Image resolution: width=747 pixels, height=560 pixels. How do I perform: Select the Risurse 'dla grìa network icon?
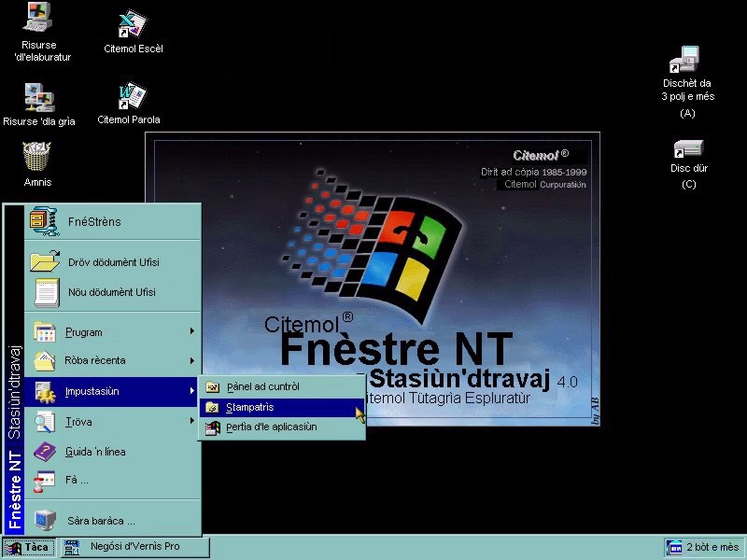(x=39, y=98)
